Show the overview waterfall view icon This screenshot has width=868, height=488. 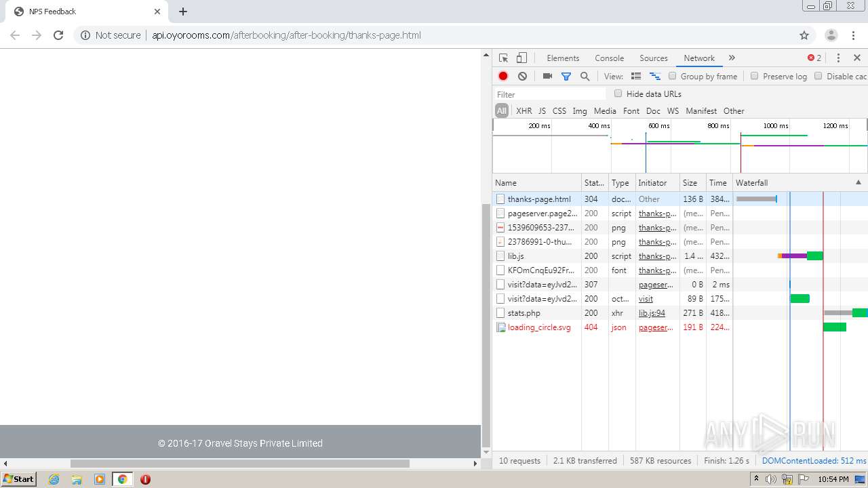[655, 77]
